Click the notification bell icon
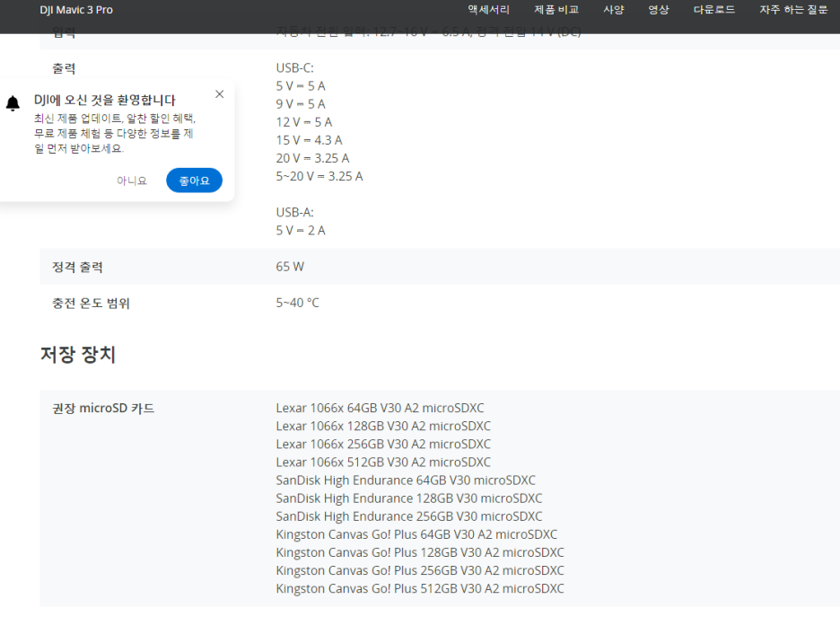 tap(13, 103)
